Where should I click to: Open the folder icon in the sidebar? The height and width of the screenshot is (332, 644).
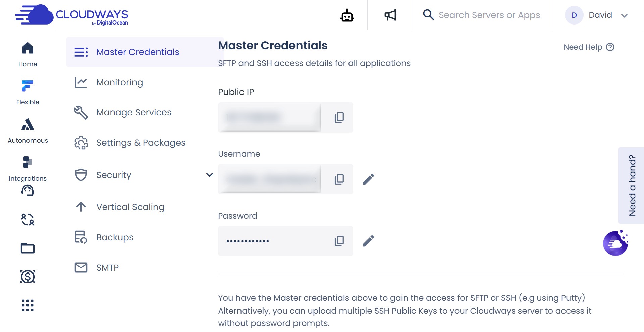point(28,248)
